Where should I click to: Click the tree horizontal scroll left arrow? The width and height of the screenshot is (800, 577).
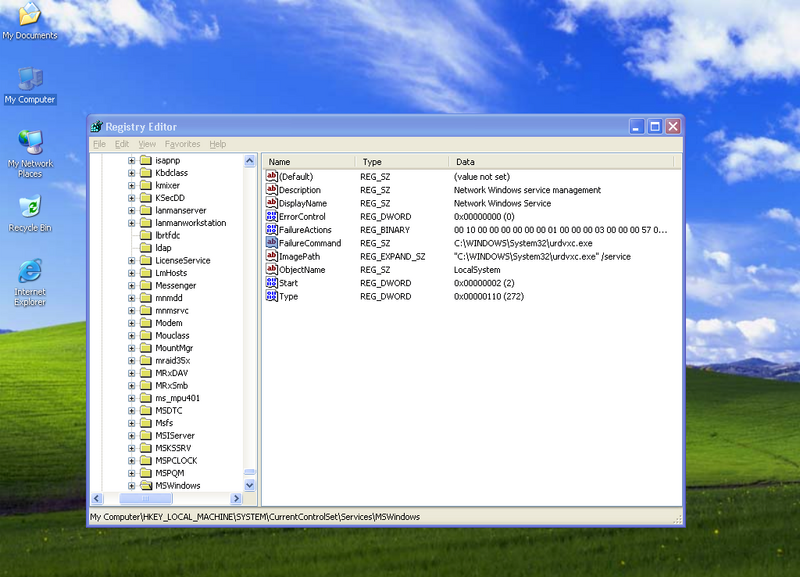97,498
